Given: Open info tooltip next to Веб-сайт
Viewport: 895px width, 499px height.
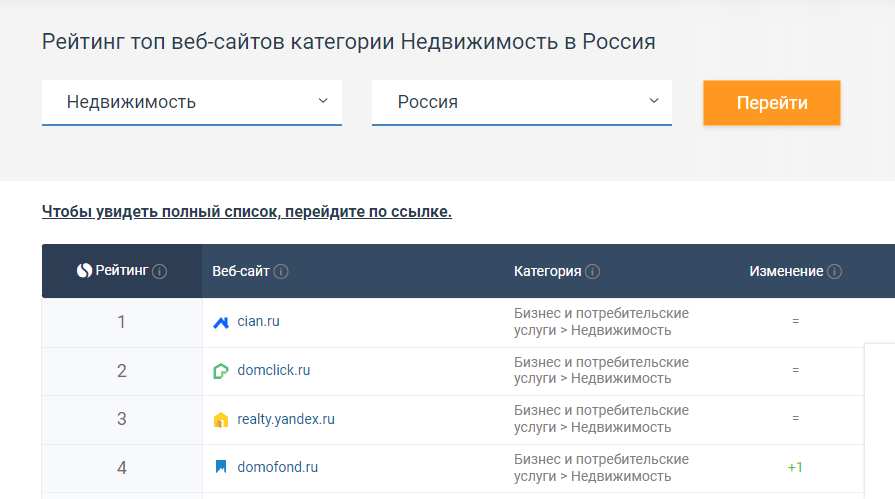Looking at the screenshot, I should pos(281,271).
